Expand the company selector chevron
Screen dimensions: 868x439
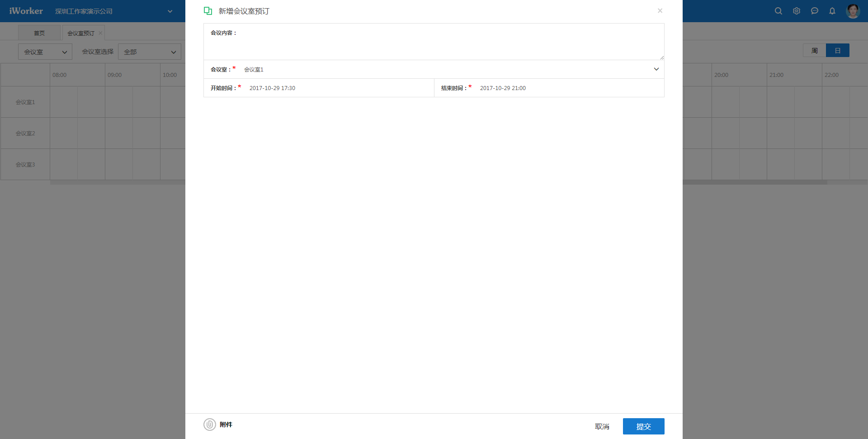(170, 11)
